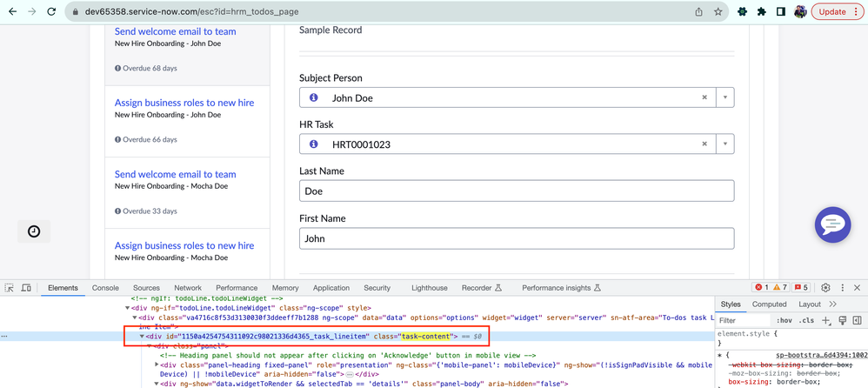Open Send welcome email to team for John Doe
This screenshot has width=868, height=388.
click(175, 31)
